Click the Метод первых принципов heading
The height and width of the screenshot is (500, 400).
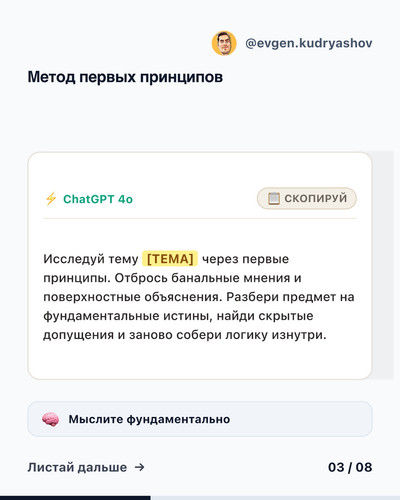(125, 77)
